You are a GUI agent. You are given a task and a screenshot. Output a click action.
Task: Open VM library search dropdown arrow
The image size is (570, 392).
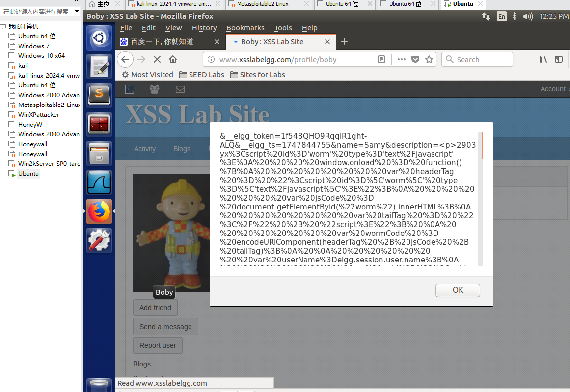pos(77,11)
